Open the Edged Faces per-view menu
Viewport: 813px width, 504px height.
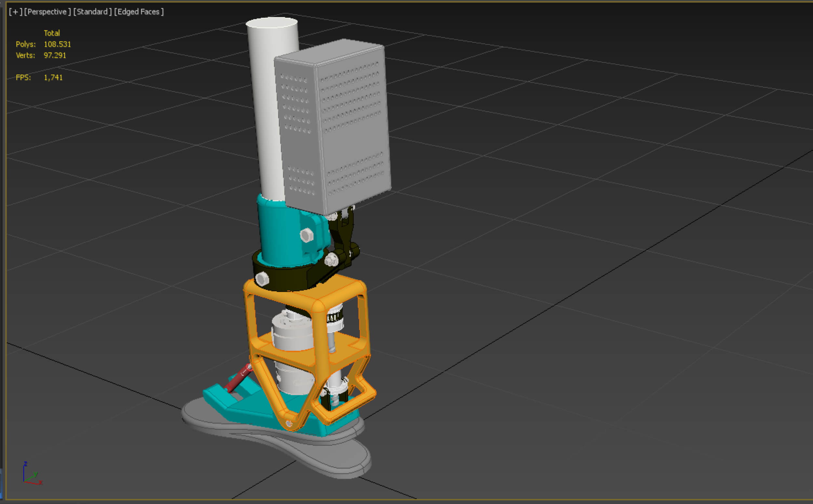click(x=139, y=12)
